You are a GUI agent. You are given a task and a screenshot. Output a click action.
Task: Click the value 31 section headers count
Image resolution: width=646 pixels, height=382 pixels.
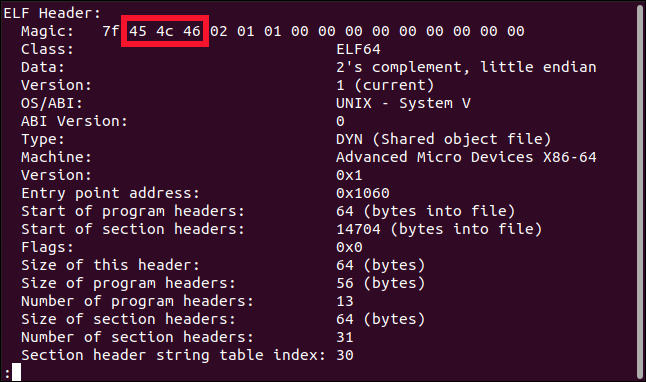click(x=345, y=337)
